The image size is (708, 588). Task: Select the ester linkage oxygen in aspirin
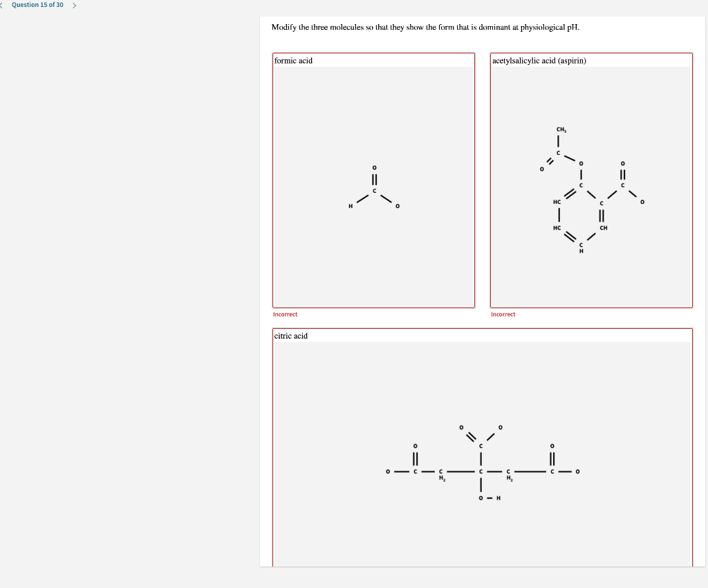(x=581, y=164)
